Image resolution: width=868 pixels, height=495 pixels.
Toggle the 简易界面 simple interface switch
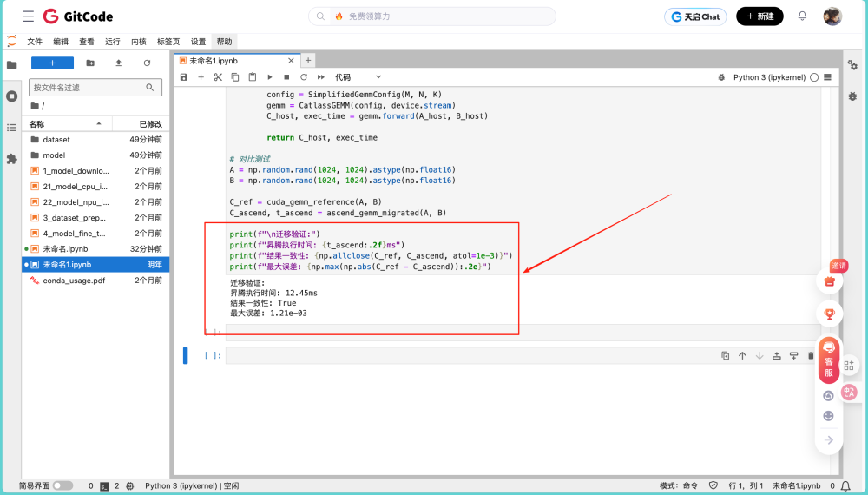63,485
